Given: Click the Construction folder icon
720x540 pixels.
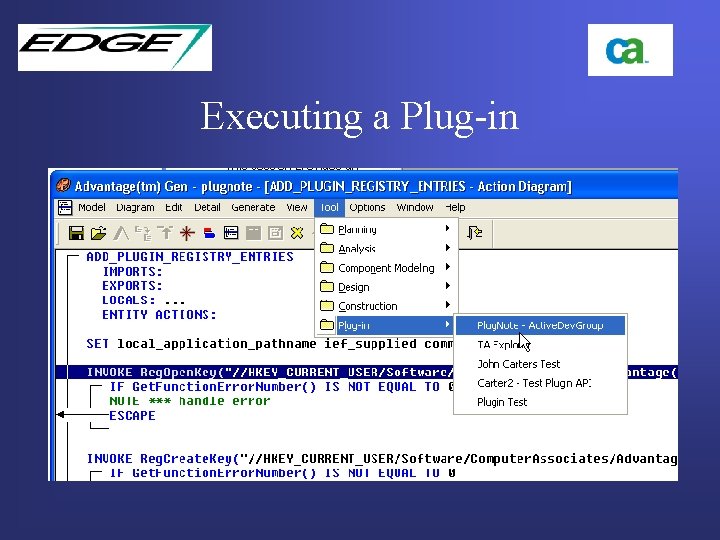Looking at the screenshot, I should coord(326,305).
